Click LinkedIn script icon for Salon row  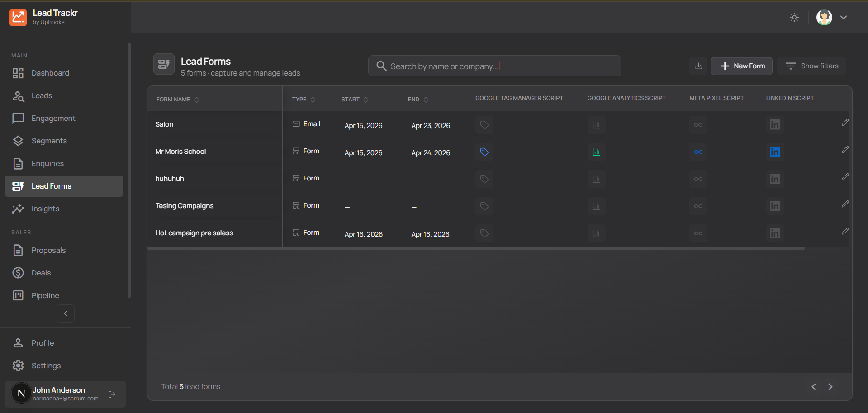pyautogui.click(x=774, y=125)
